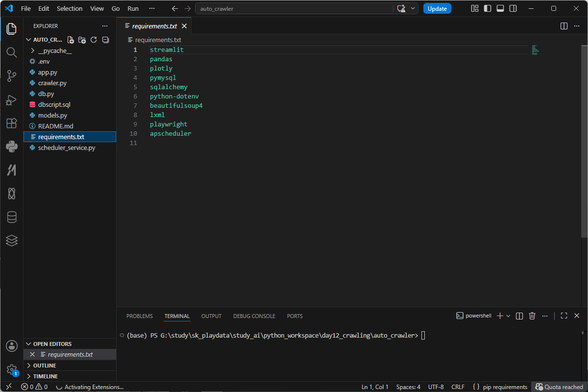Open the Extensions view
Screen dimensions: 588x392
(x=12, y=123)
